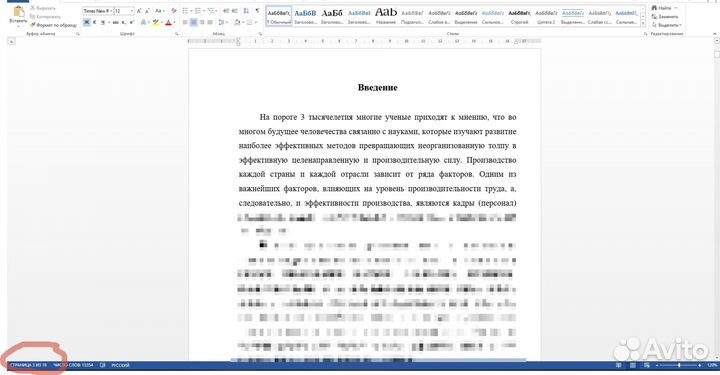Click the proofing check icon in status bar

102,365
